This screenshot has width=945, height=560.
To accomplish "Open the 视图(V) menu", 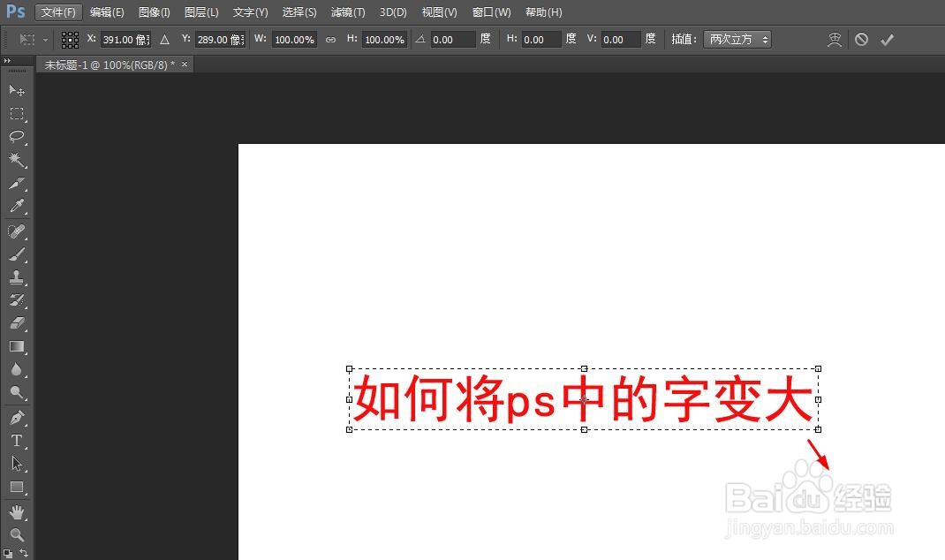I will 439,12.
